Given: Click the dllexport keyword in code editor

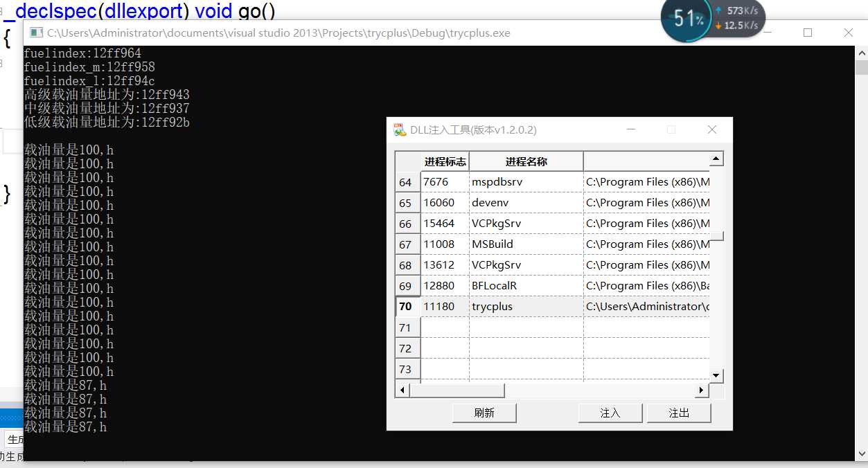Looking at the screenshot, I should [143, 11].
